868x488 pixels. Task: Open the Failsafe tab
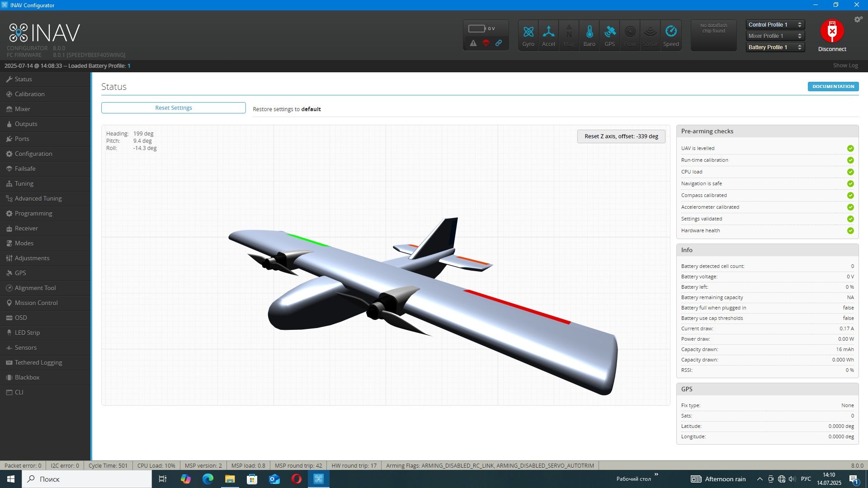click(45, 169)
